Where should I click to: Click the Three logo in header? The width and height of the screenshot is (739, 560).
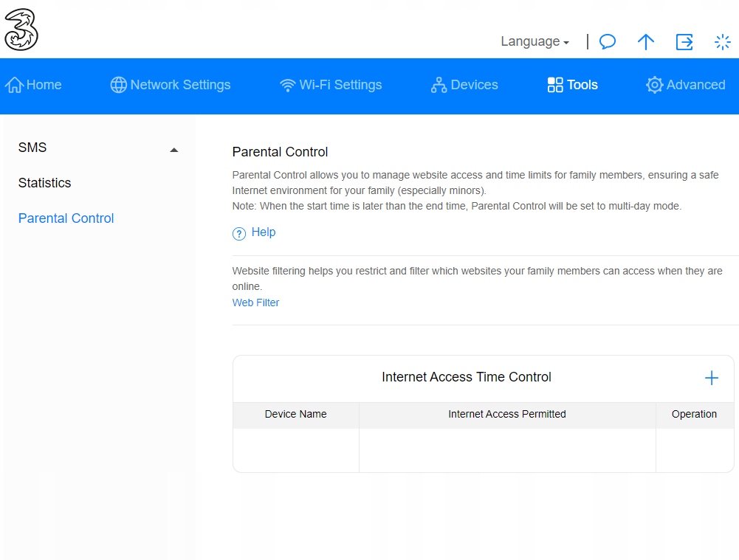pos(21,30)
